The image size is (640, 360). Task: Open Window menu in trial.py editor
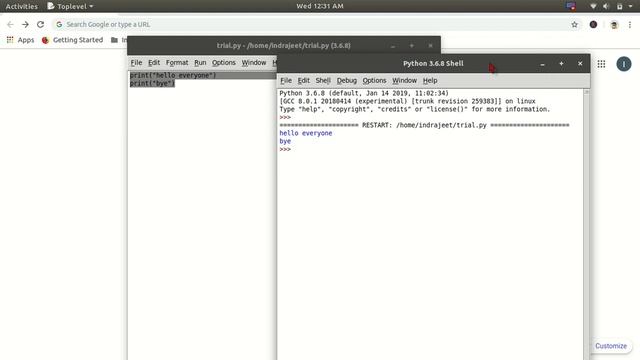(253, 62)
